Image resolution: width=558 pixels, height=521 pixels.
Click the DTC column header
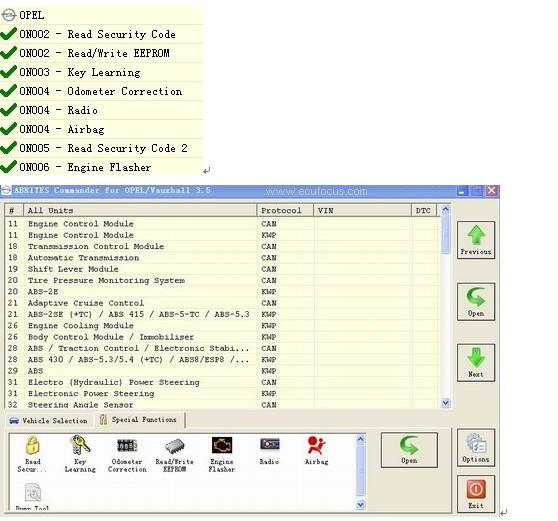click(x=425, y=210)
